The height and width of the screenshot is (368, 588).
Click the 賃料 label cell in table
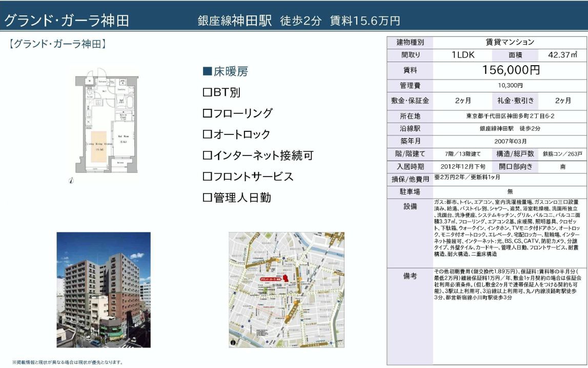(x=410, y=70)
